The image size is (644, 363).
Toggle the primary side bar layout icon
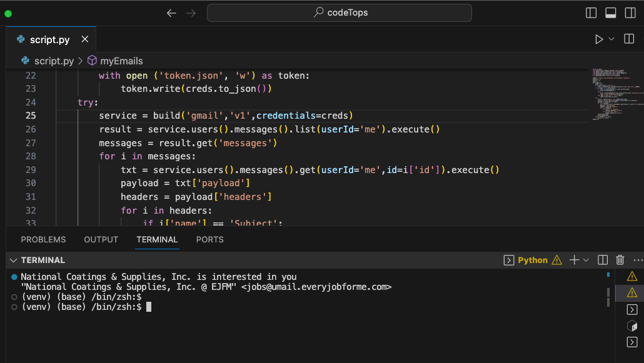pyautogui.click(x=591, y=13)
